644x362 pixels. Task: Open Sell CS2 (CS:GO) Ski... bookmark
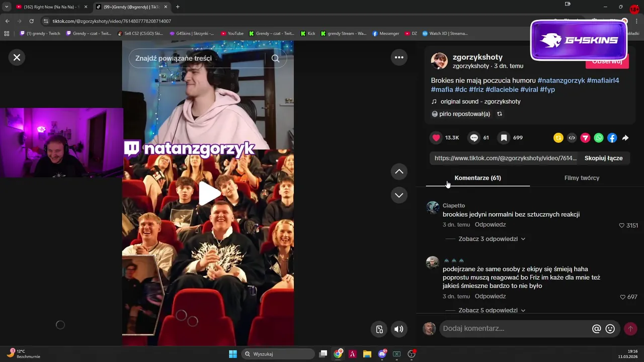click(140, 34)
